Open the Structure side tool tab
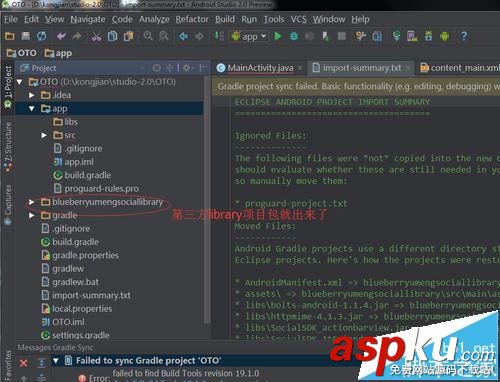Screen dimensions: 500x382 click(x=8, y=147)
